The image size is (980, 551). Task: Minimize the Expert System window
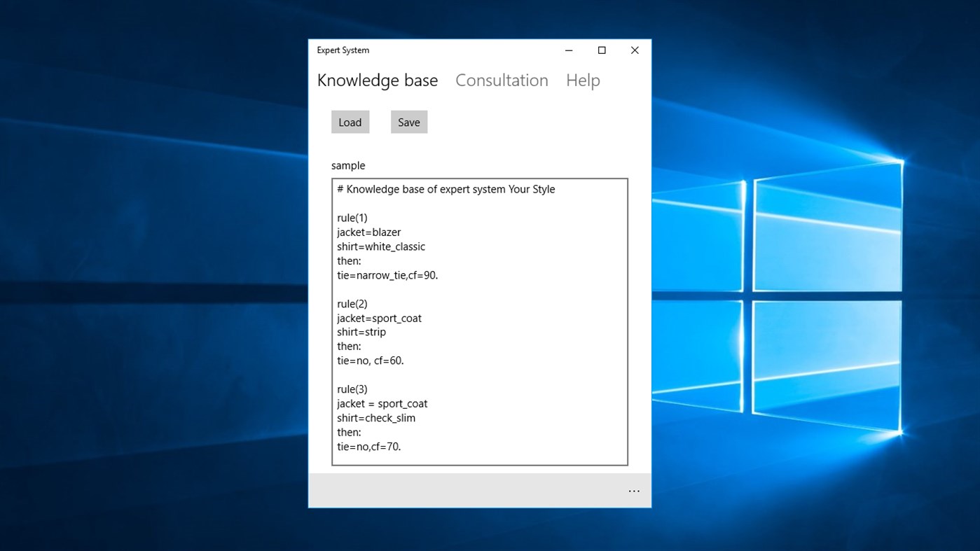(x=568, y=50)
